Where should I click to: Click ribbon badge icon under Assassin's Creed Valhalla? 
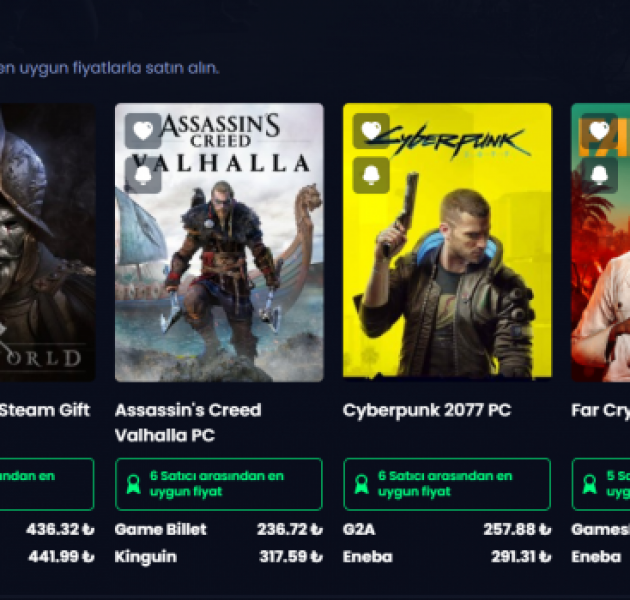[133, 484]
